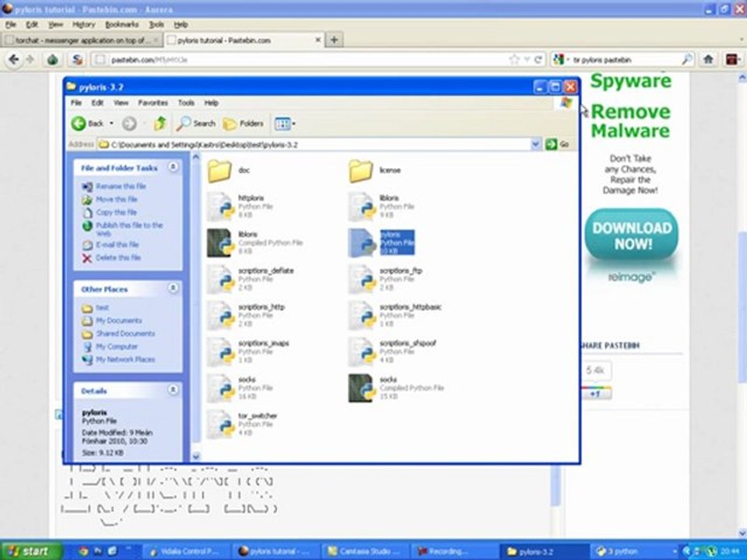The image size is (747, 560).
Task: Select scriptloris_shpoof Python file
Action: coord(392,352)
